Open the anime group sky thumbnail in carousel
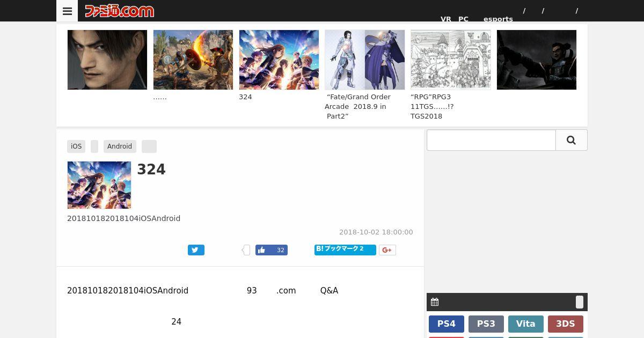644x338 pixels. (x=279, y=60)
